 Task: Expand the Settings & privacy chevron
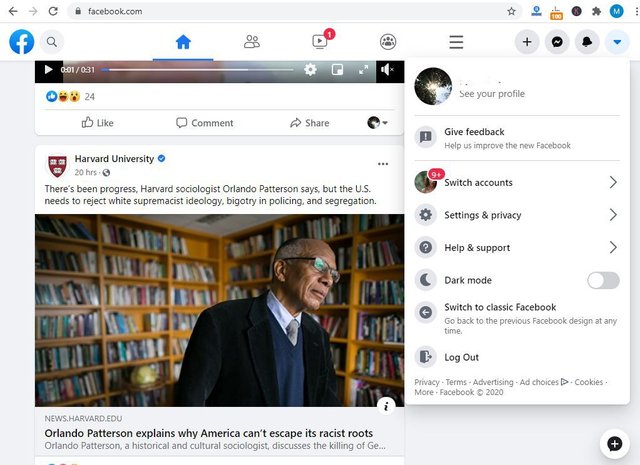click(x=613, y=215)
